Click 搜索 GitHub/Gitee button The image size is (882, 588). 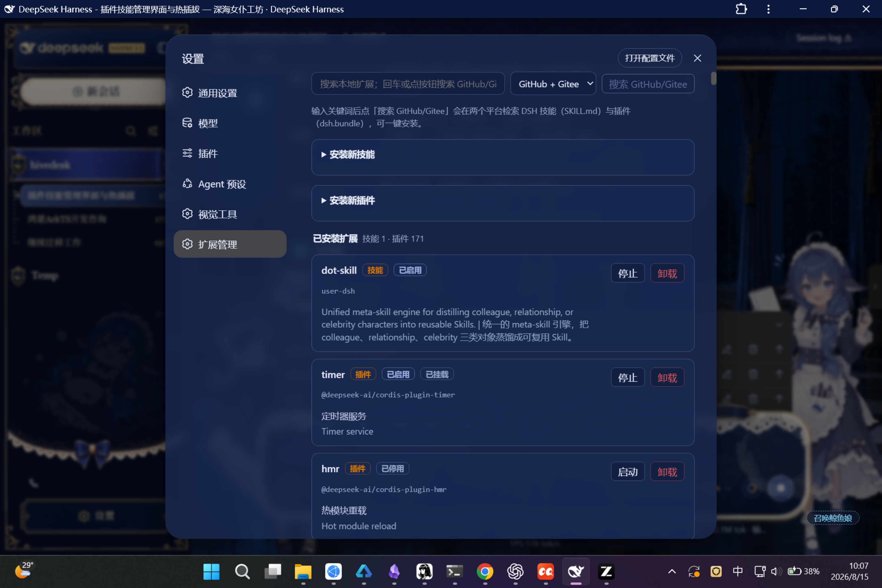pyautogui.click(x=648, y=84)
